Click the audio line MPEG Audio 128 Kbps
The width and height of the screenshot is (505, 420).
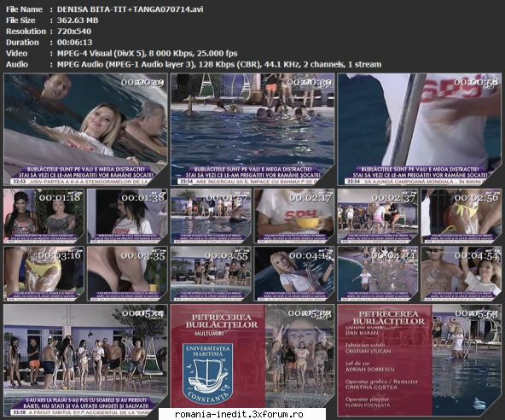click(x=219, y=64)
